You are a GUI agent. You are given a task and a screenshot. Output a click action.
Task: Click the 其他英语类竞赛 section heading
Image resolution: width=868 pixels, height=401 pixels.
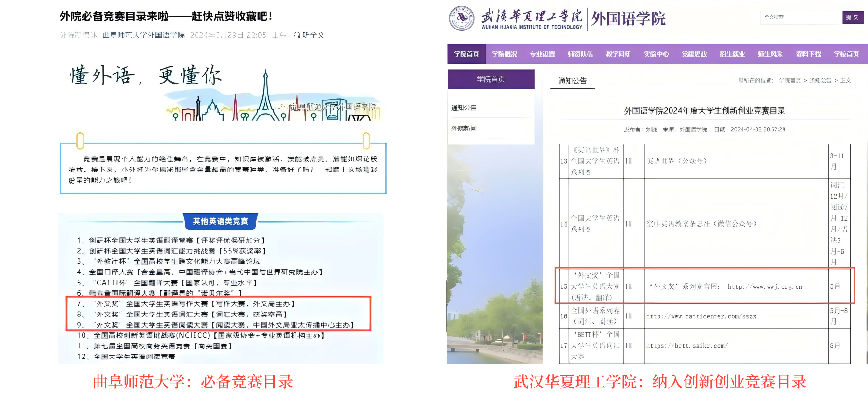pos(221,221)
